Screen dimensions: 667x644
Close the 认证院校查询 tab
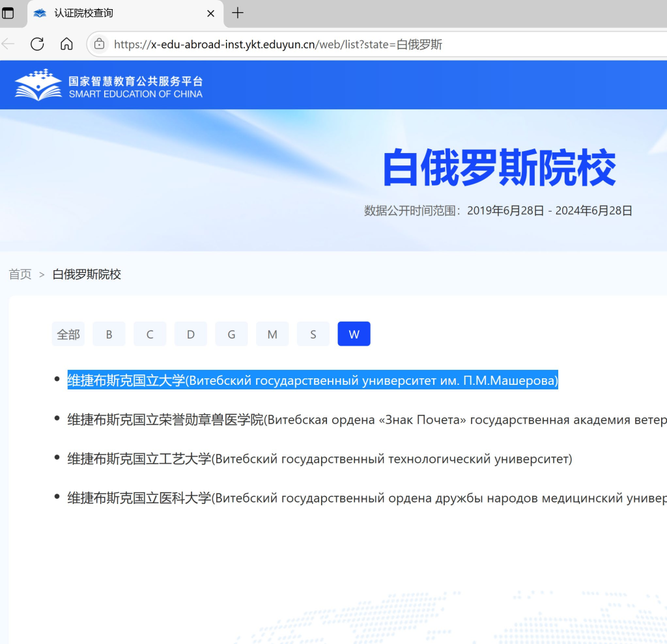211,13
